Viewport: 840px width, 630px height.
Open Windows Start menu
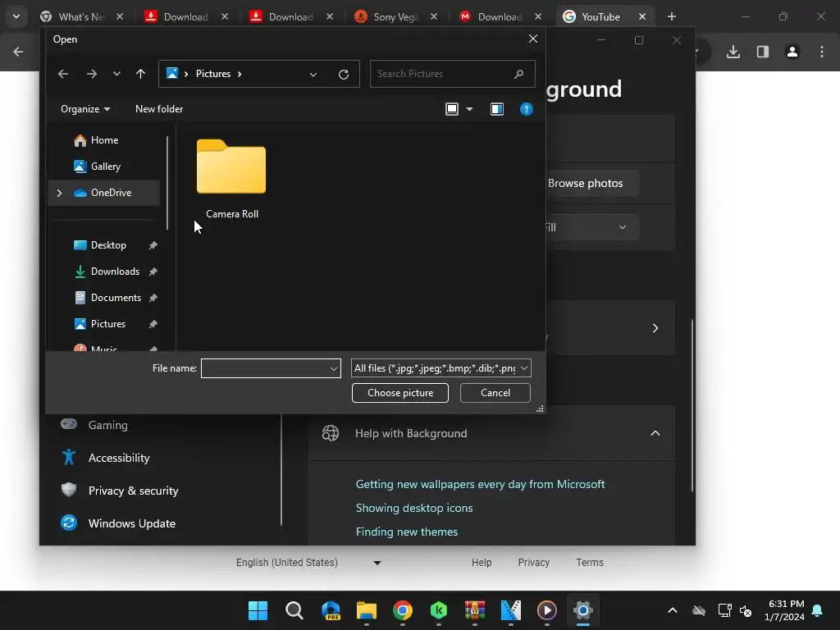258,610
